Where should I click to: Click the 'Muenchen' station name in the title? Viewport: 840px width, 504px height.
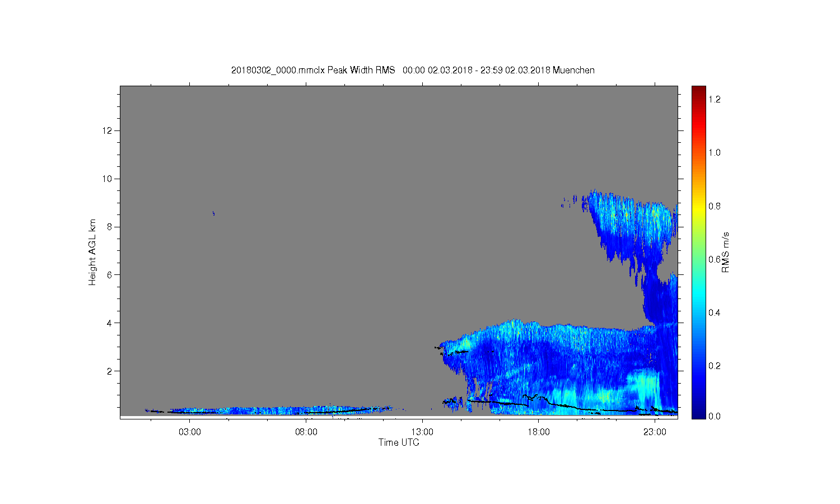573,70
